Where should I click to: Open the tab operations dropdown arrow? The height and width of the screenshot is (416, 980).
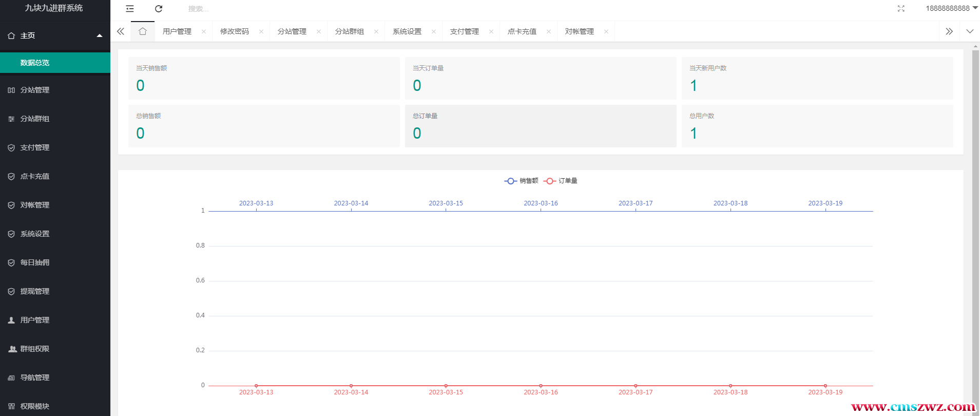(970, 31)
